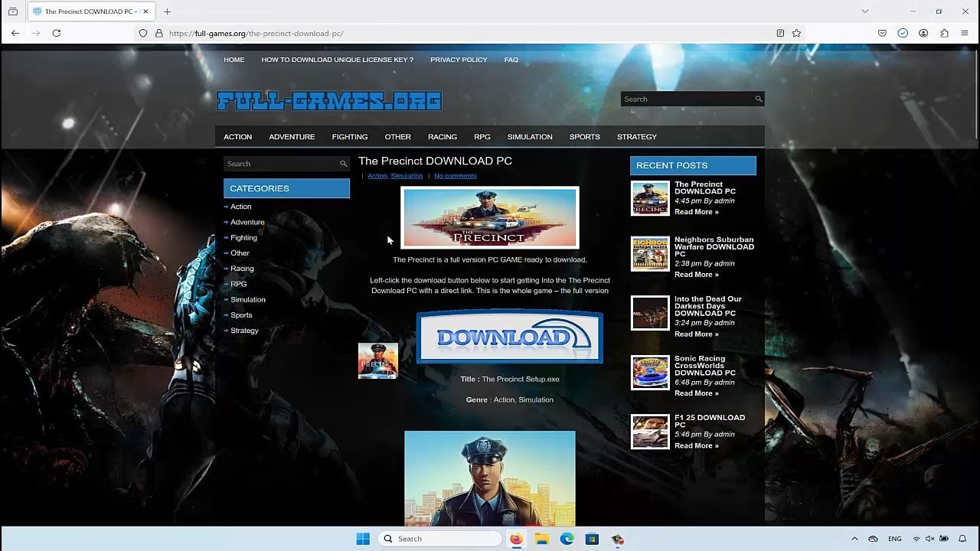Select the RACING nav category
980x551 pixels.
[443, 137]
